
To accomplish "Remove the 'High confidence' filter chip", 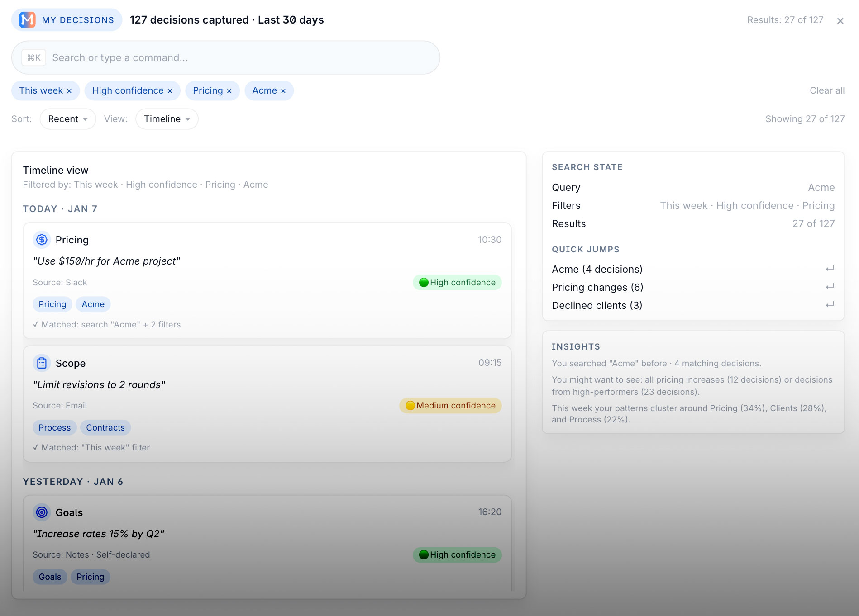I will (x=170, y=90).
